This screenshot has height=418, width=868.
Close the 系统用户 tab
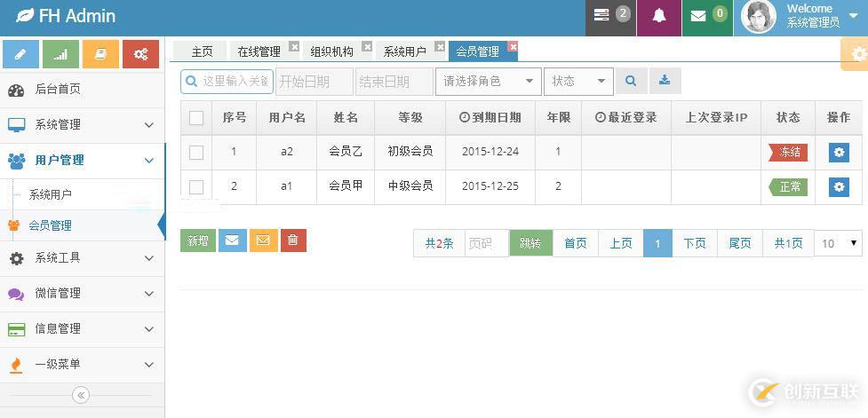[x=440, y=46]
